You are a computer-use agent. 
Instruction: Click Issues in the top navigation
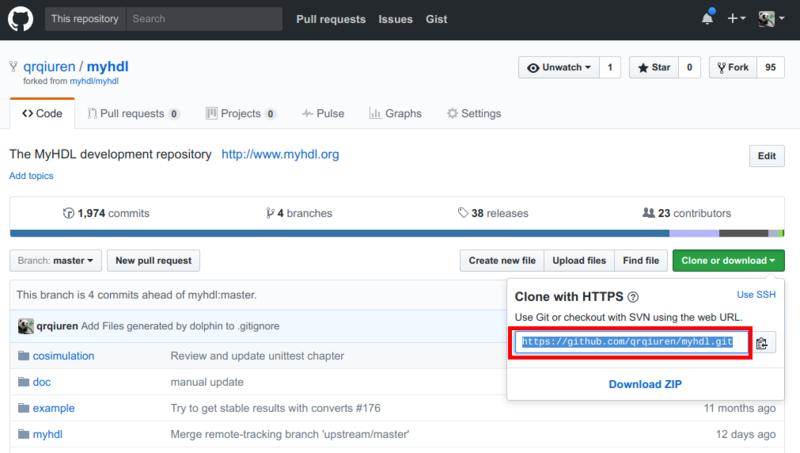(395, 19)
